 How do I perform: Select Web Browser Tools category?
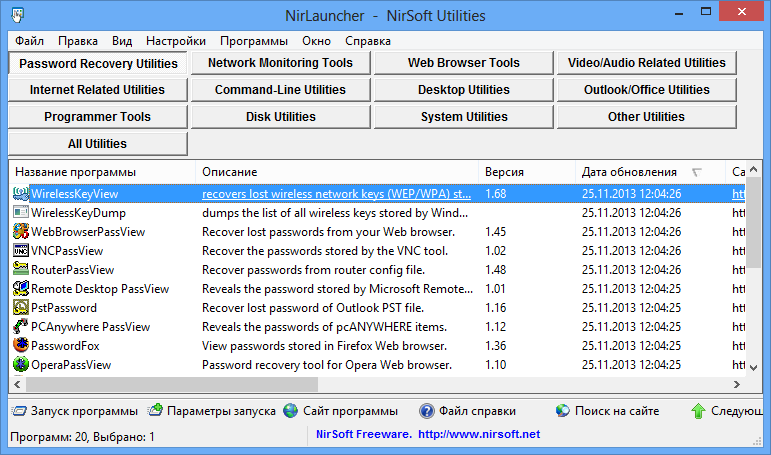click(x=463, y=63)
